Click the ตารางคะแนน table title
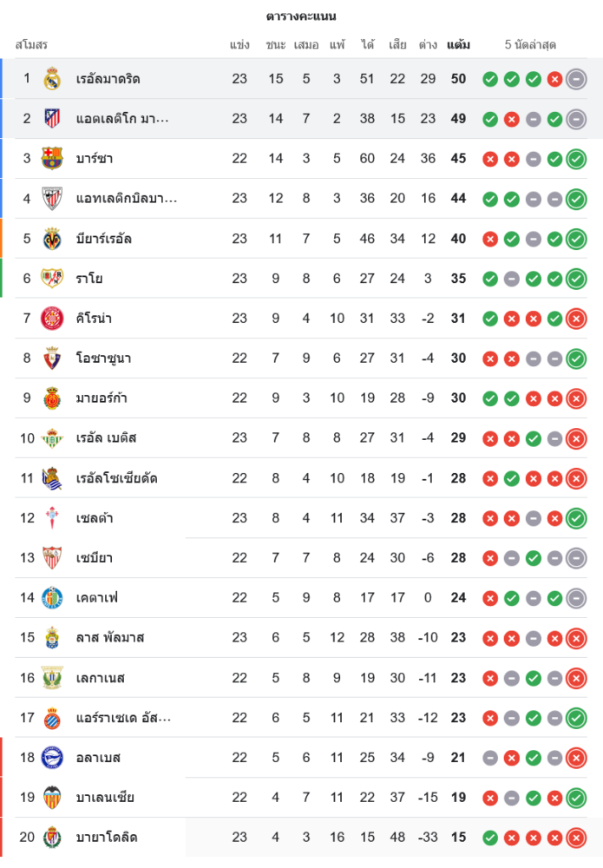 click(x=301, y=16)
